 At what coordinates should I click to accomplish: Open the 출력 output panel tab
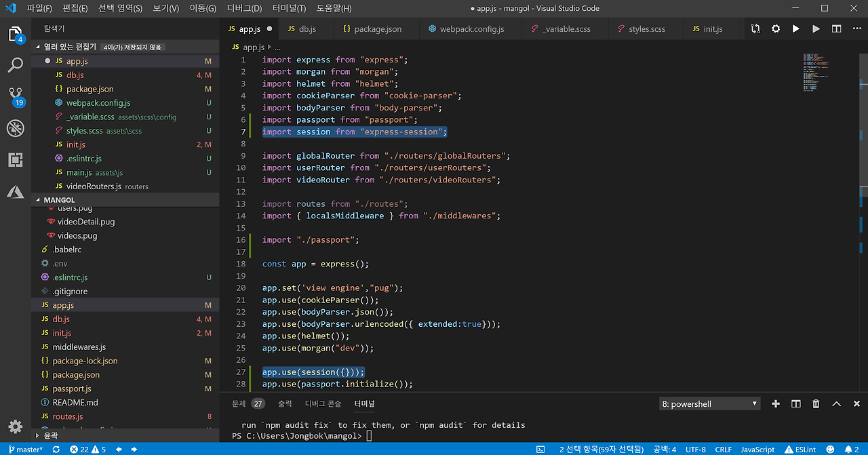[285, 403]
